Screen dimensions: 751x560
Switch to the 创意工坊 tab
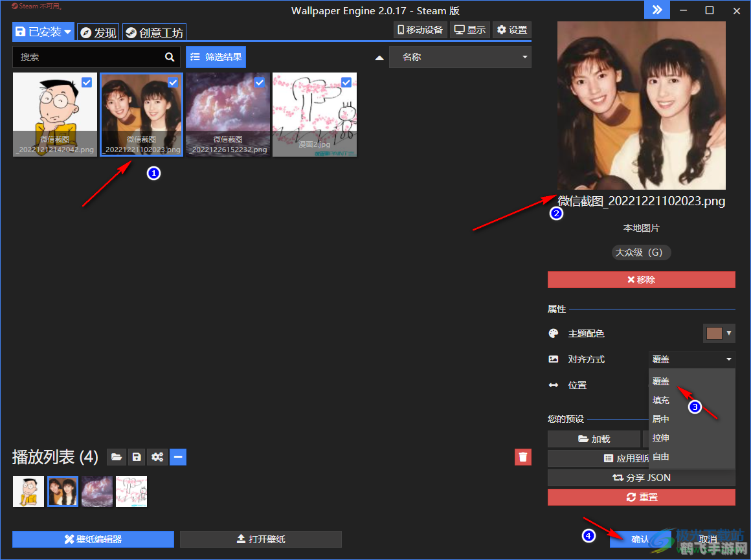coord(154,32)
